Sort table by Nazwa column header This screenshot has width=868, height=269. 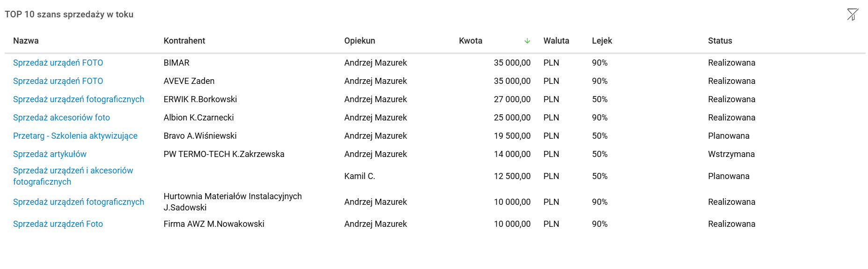click(x=26, y=41)
